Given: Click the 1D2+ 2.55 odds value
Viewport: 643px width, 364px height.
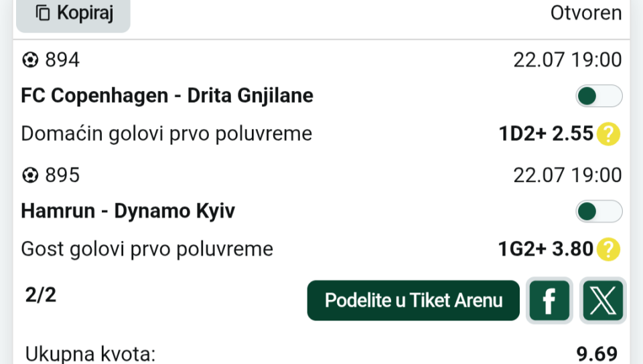Looking at the screenshot, I should [x=546, y=134].
